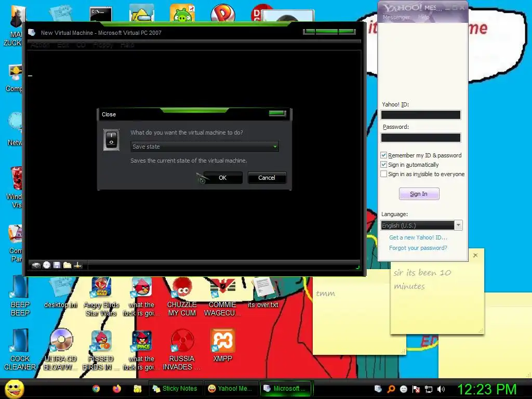The width and height of the screenshot is (532, 399).
Task: Select the Angry Birds Star Wars desktop icon
Action: point(101,297)
